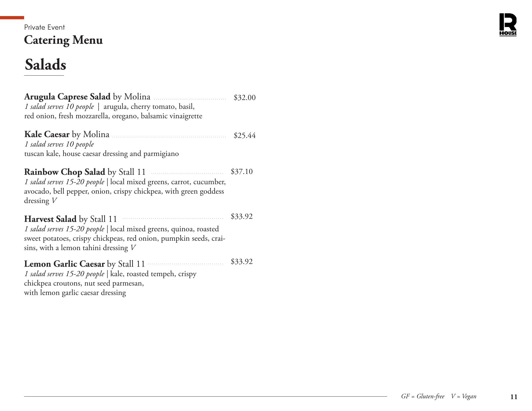Click the vegan V marker after lemon tahini dressing

(x=133, y=248)
